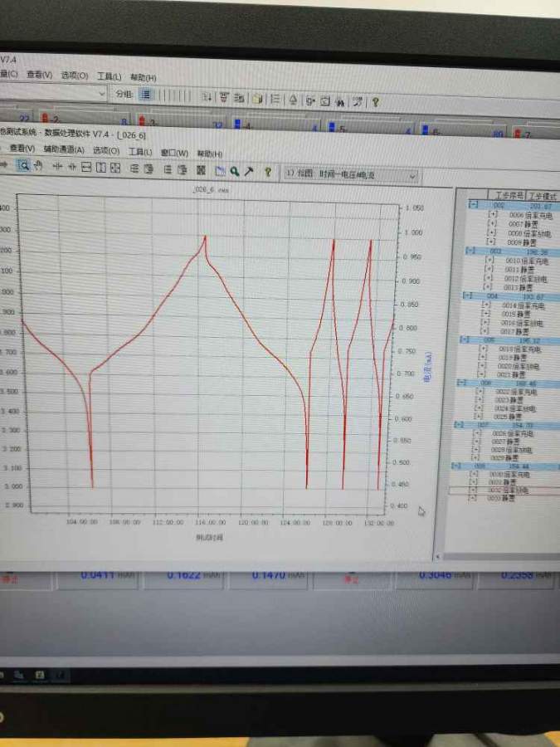Open the empty combo box in upper toolbar
Screen dimensions: 560x747
(x=54, y=93)
